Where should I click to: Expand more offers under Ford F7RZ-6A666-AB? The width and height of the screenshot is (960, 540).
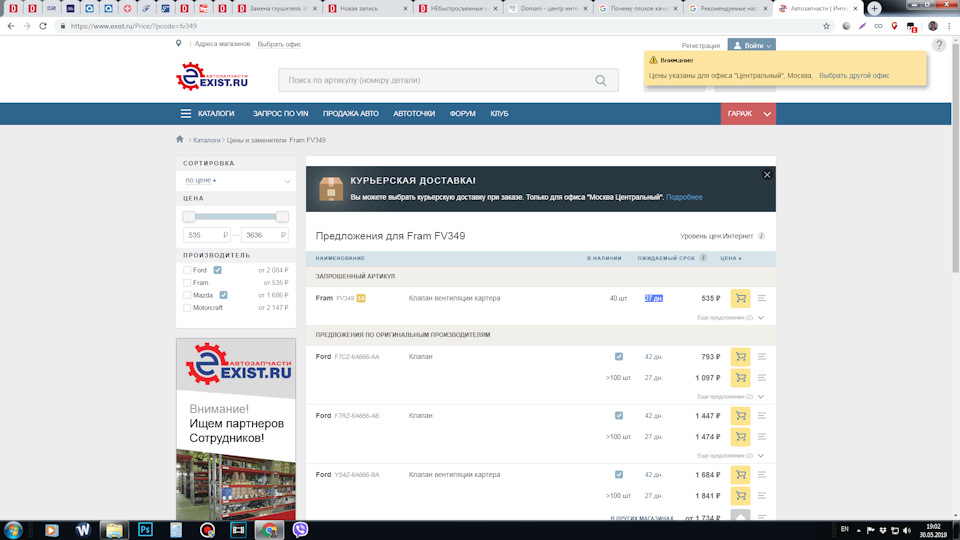tap(730, 456)
